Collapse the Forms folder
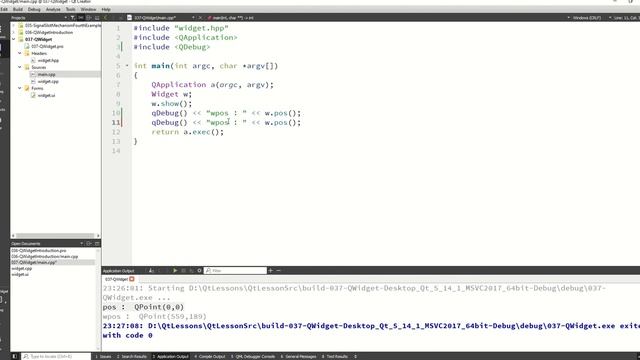Viewport: 640px width, 360px height. point(20,88)
